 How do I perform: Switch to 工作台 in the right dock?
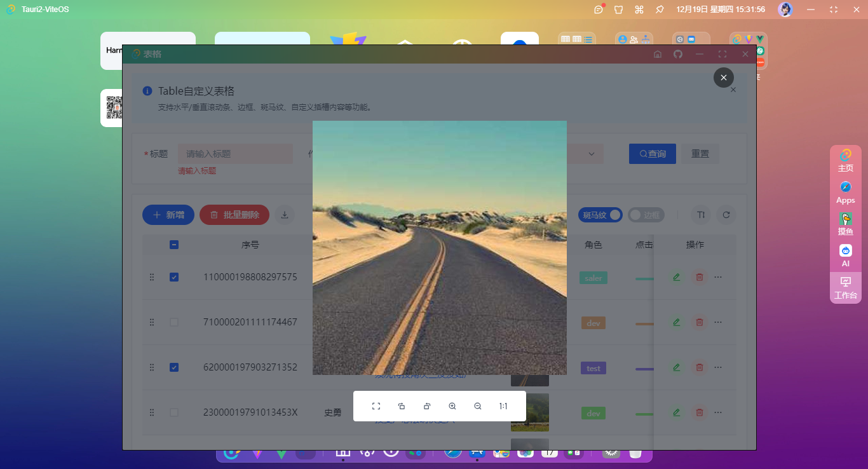[x=845, y=288]
